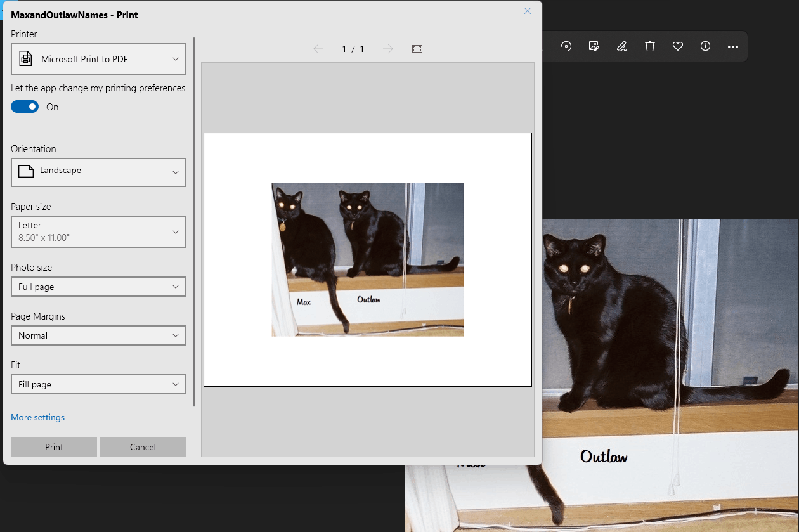Image resolution: width=799 pixels, height=532 pixels.
Task: Click the Orientation label
Action: tap(34, 149)
